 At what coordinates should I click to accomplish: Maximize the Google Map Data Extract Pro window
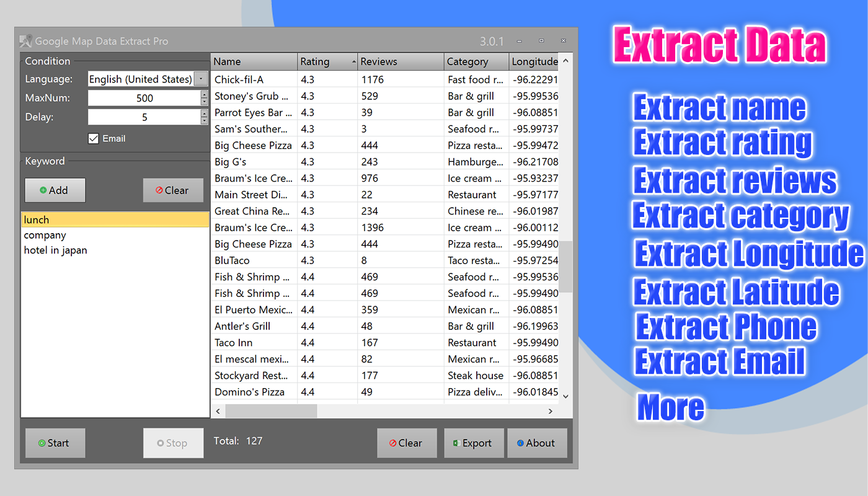point(541,41)
